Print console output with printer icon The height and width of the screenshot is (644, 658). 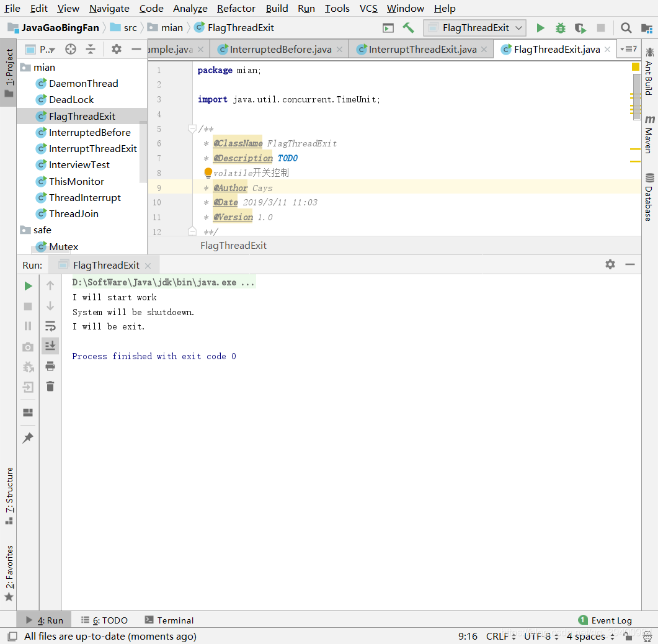coord(50,366)
